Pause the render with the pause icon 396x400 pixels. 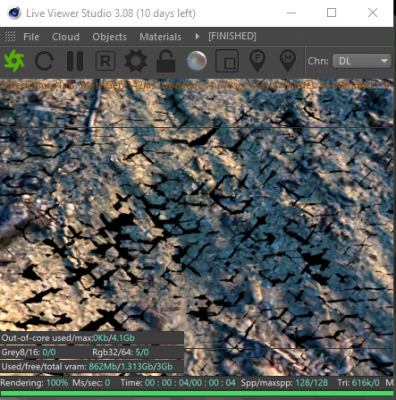point(75,61)
